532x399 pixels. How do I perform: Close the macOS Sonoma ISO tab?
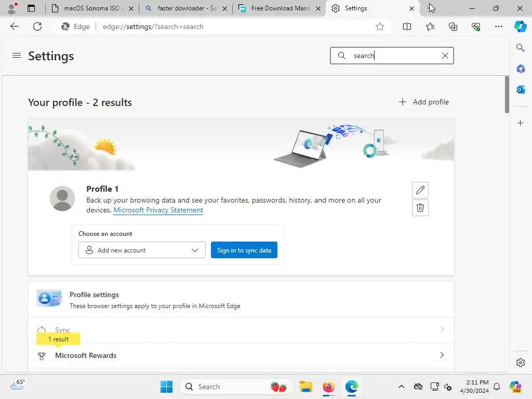tap(131, 8)
